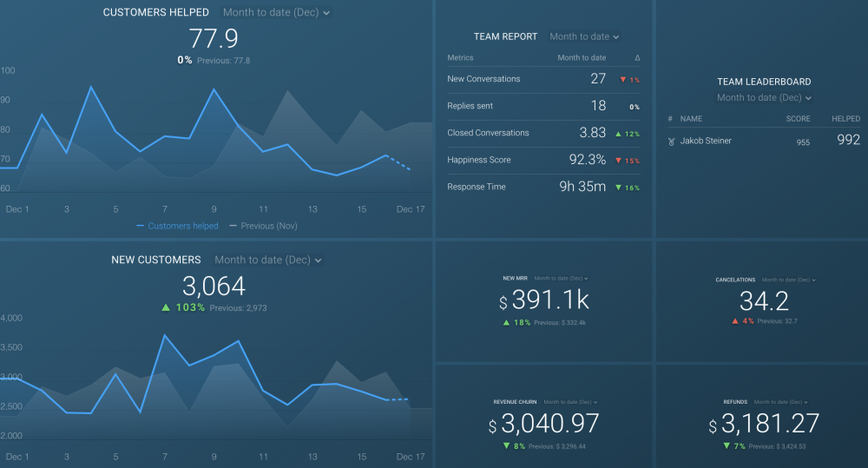Image resolution: width=868 pixels, height=468 pixels.
Task: Click the green down arrow under Refunds value
Action: pos(727,446)
